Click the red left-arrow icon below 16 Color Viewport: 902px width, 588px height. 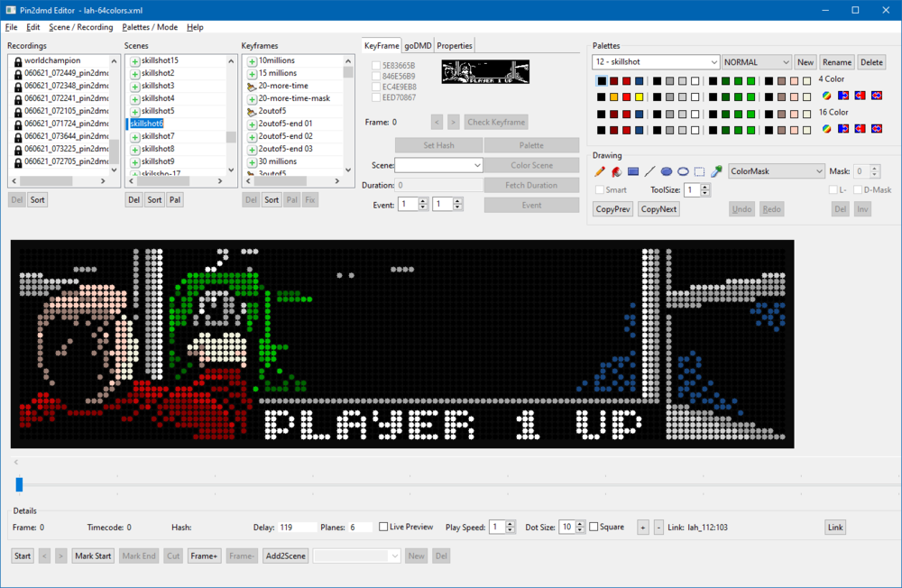click(860, 129)
